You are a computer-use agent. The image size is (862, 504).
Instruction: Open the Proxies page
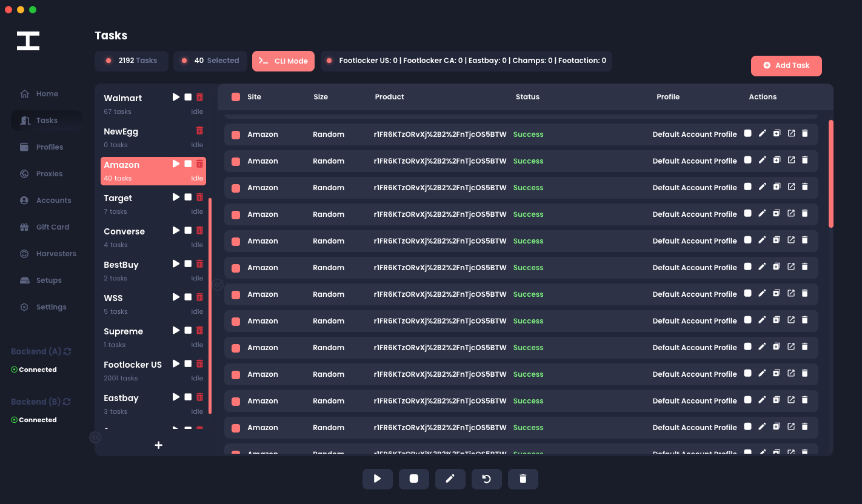49,174
